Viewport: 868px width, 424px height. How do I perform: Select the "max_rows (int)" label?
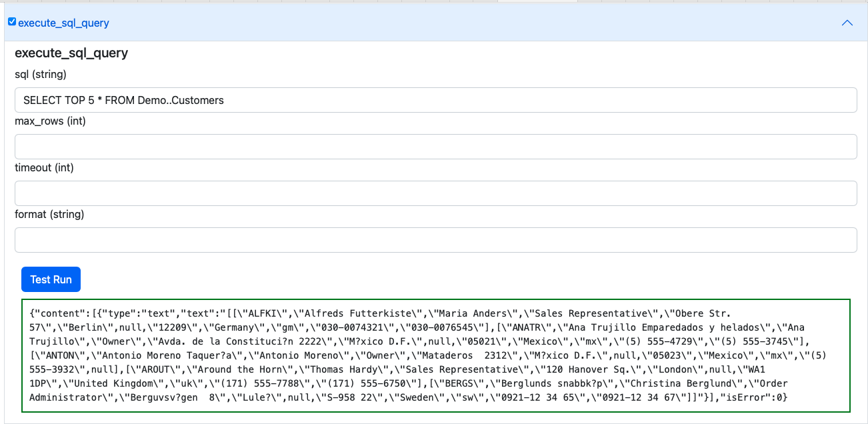pyautogui.click(x=50, y=121)
